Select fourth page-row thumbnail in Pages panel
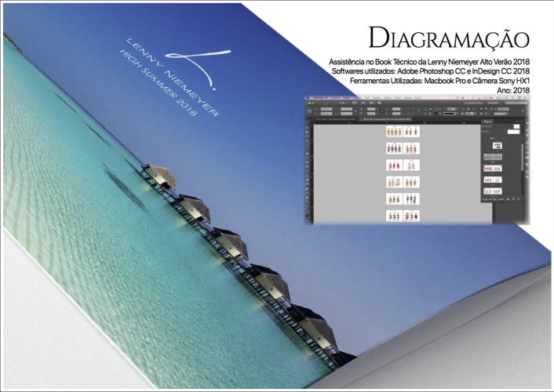The height and width of the screenshot is (392, 554). pyautogui.click(x=493, y=180)
